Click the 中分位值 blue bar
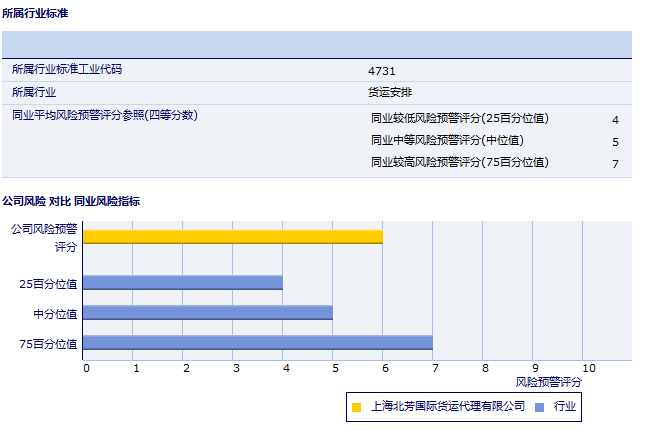 point(207,313)
